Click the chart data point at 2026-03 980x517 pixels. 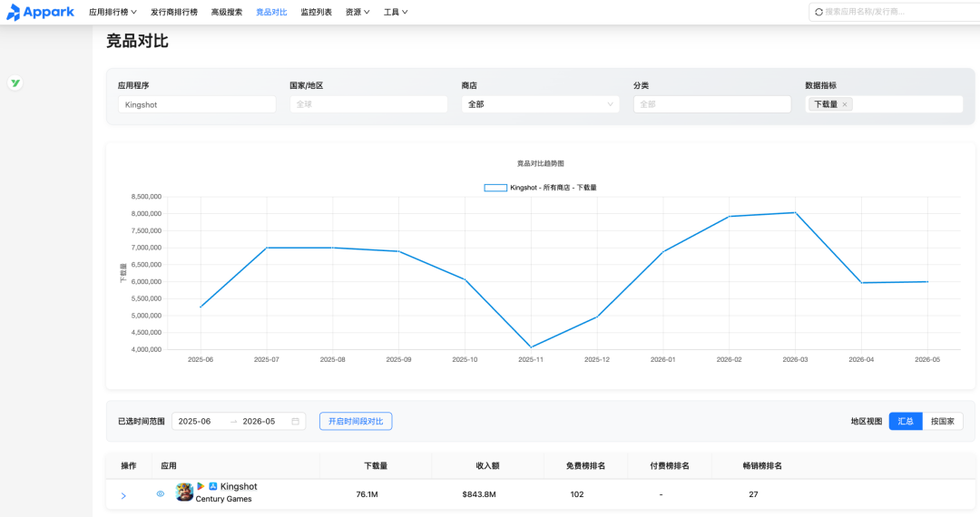coord(795,213)
